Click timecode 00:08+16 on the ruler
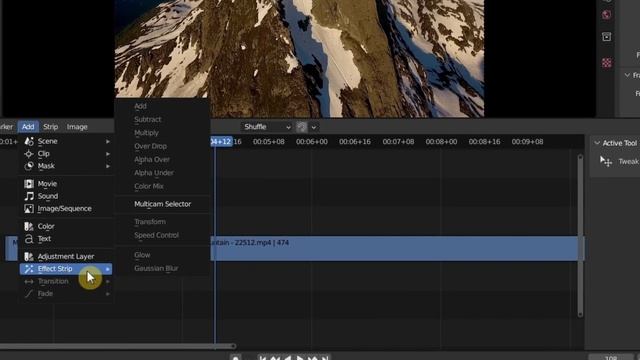This screenshot has height=360, width=640. [x=484, y=142]
